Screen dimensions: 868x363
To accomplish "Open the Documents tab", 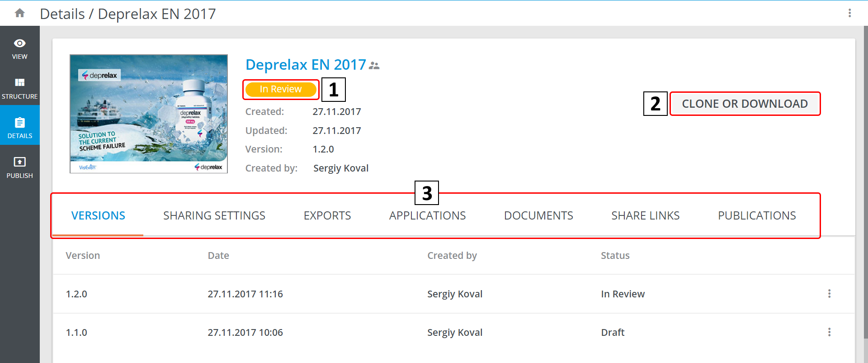I will (x=538, y=216).
